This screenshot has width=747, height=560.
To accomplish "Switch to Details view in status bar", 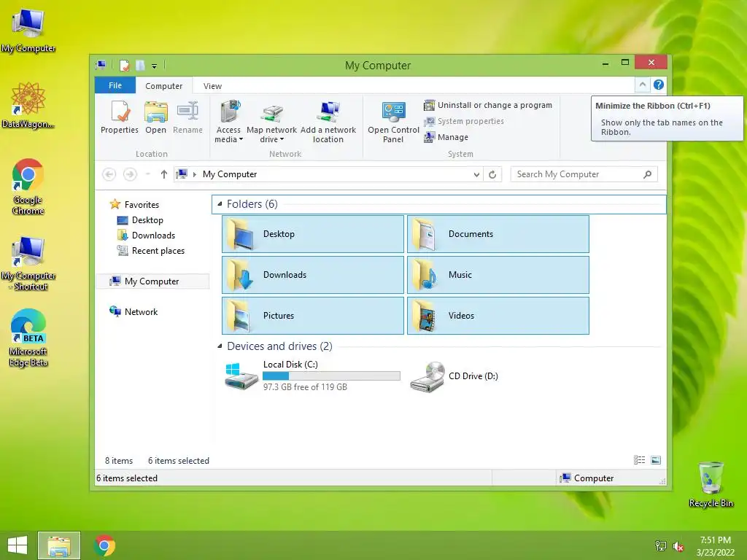I will pos(639,460).
